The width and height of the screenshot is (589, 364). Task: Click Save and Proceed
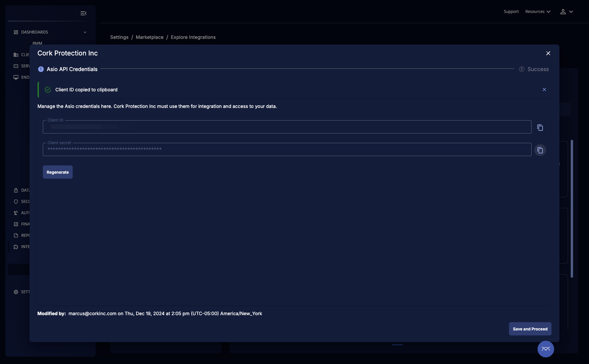pyautogui.click(x=530, y=329)
